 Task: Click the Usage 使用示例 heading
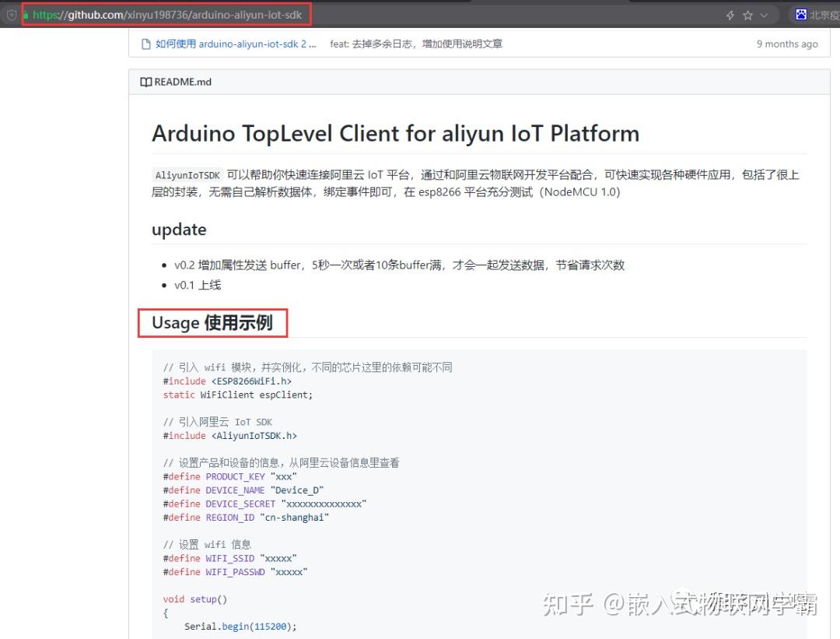click(212, 322)
